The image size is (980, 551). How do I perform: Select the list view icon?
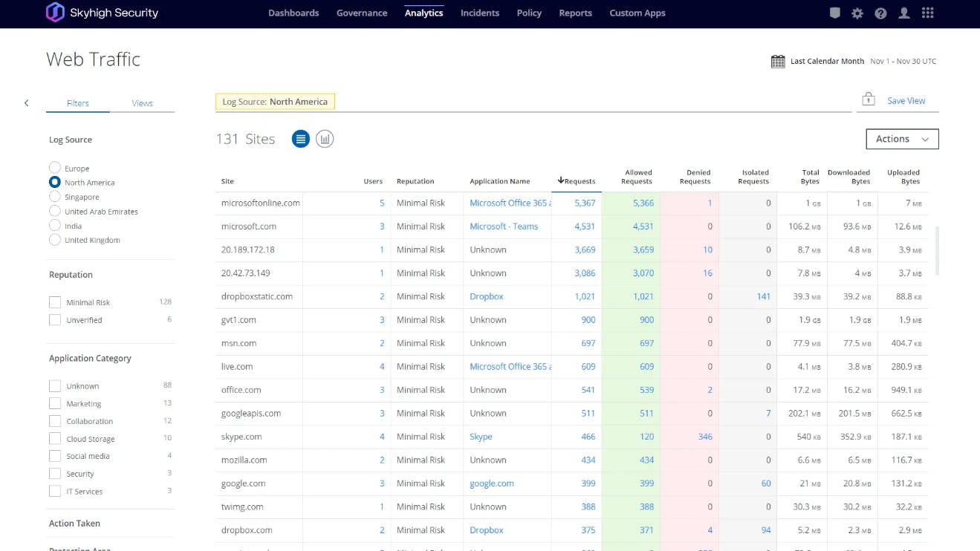[x=300, y=139]
